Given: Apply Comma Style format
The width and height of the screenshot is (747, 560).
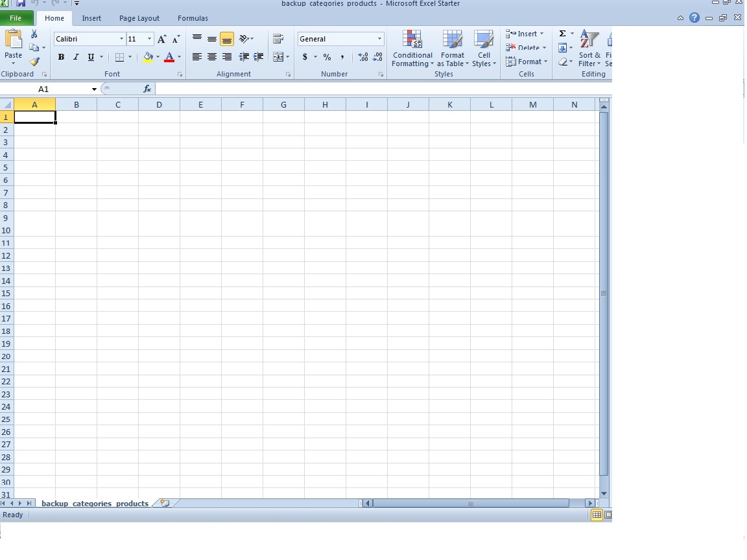Looking at the screenshot, I should point(342,57).
